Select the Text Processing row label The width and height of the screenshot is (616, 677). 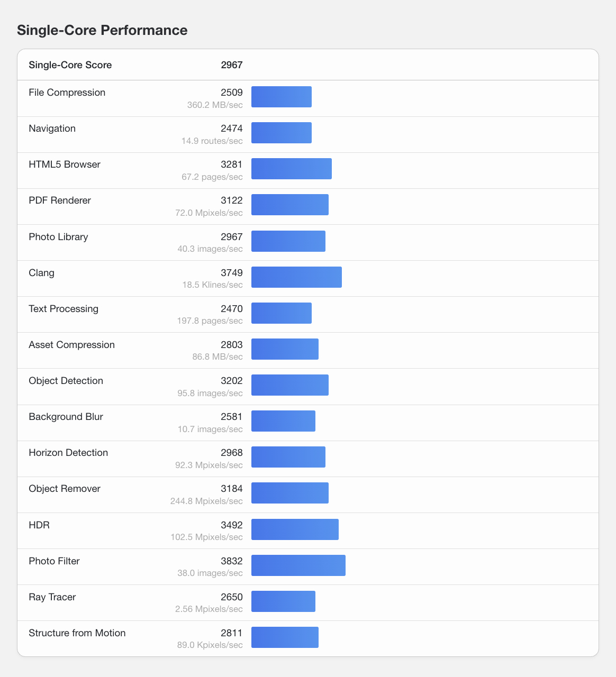64,309
